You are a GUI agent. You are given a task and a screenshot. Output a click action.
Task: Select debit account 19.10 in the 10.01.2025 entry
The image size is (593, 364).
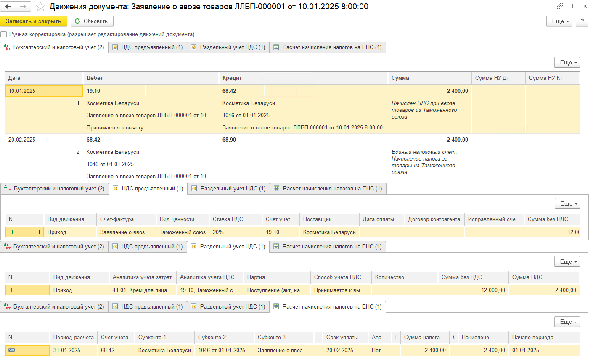point(101,91)
